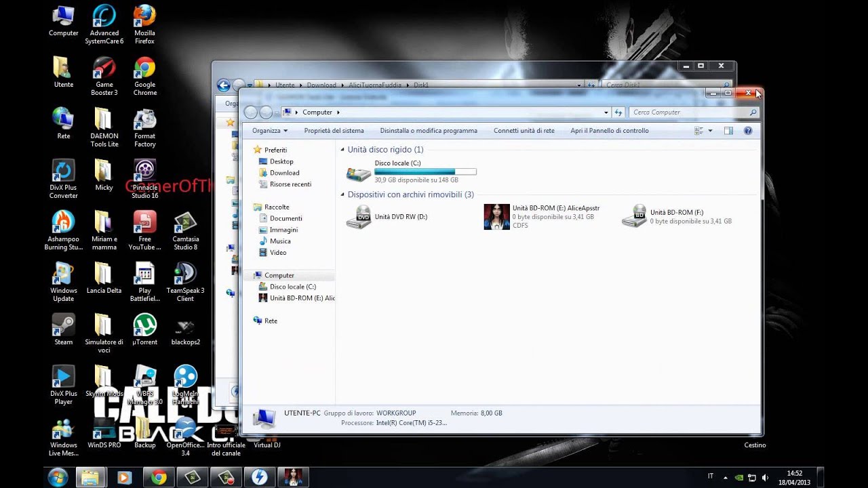Open TeamSpeak 3 Client desktop icon
Screen dimensions: 868x488
[x=185, y=282]
